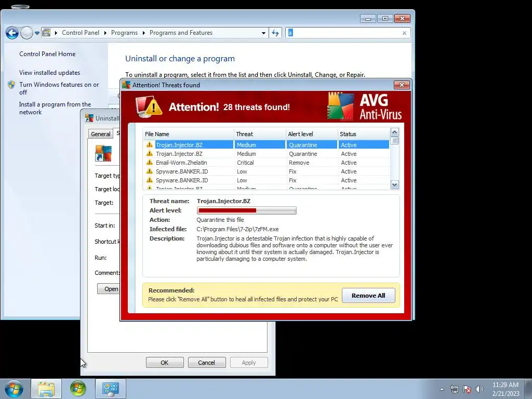Click the AVG shortcut icon in properties
The height and width of the screenshot is (399, 532).
(103, 153)
